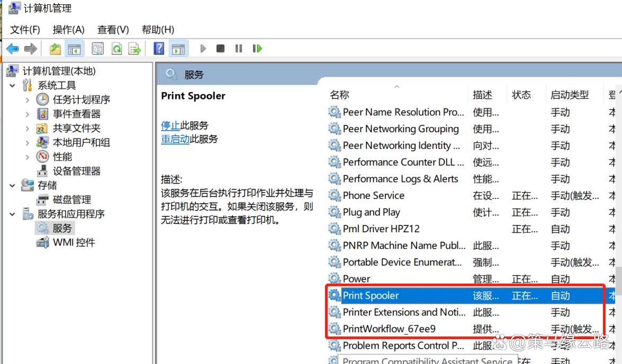Select Peer Networking Identity service row
622x364 pixels.
coord(471,145)
